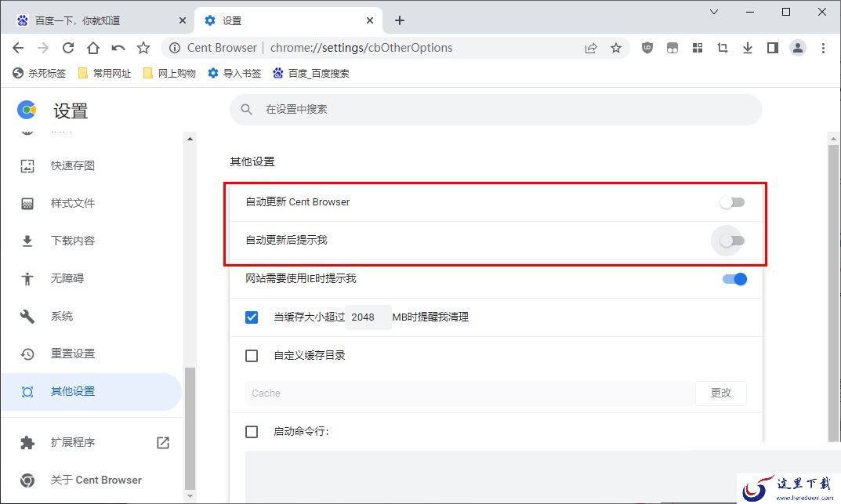
Task: Toggle 自动更新 Cent Browser switch
Action: [732, 202]
